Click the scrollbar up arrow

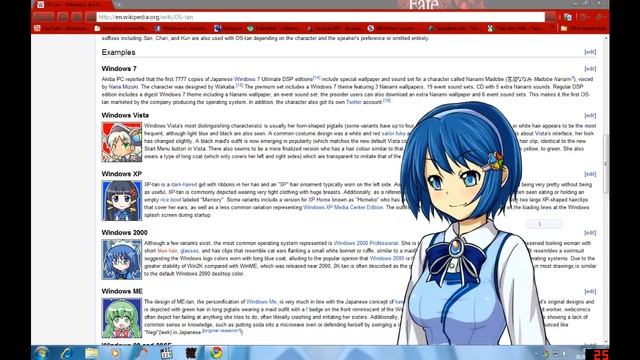coord(606,38)
